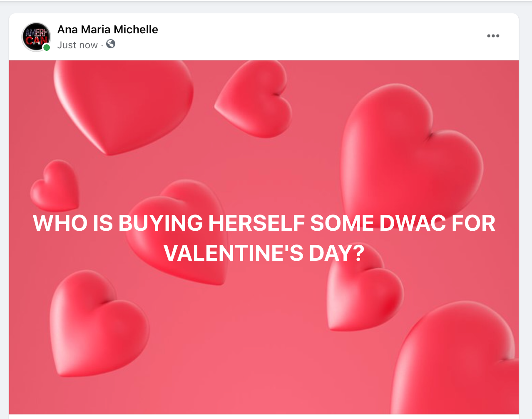Viewport: 532px width, 419px height.
Task: Click the "VALENTINE'S DAY?" text line
Action: [264, 253]
